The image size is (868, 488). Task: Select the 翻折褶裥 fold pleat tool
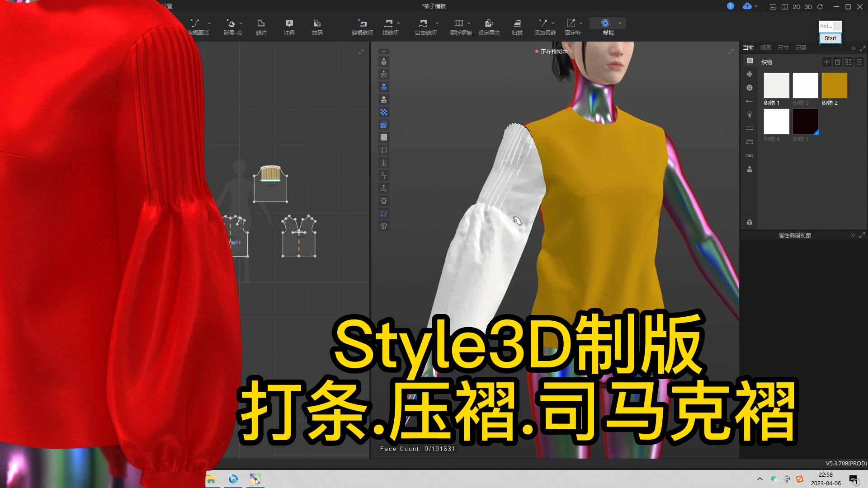tap(460, 27)
